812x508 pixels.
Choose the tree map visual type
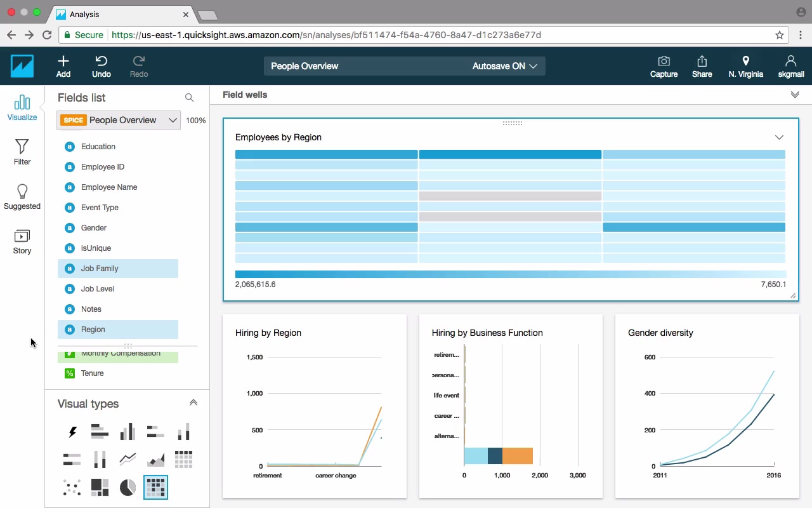100,487
